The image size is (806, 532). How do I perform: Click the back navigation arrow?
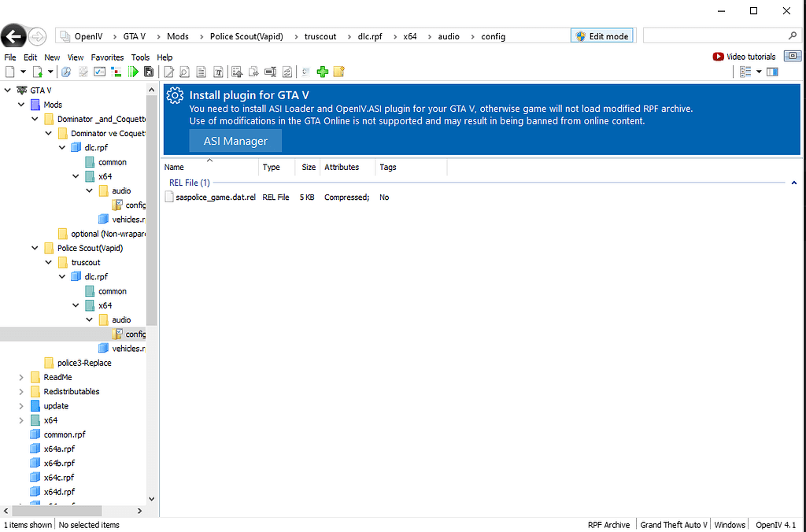point(13,36)
